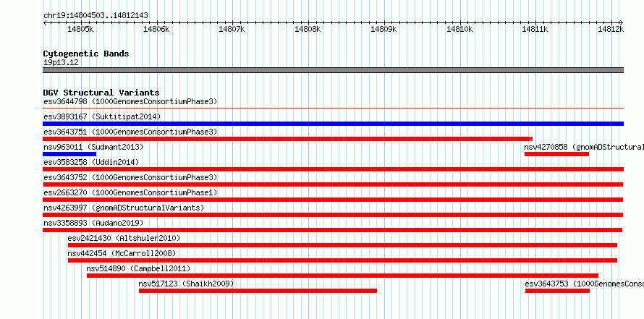
Task: Select the red esv3643751 variant bar
Action: click(287, 139)
